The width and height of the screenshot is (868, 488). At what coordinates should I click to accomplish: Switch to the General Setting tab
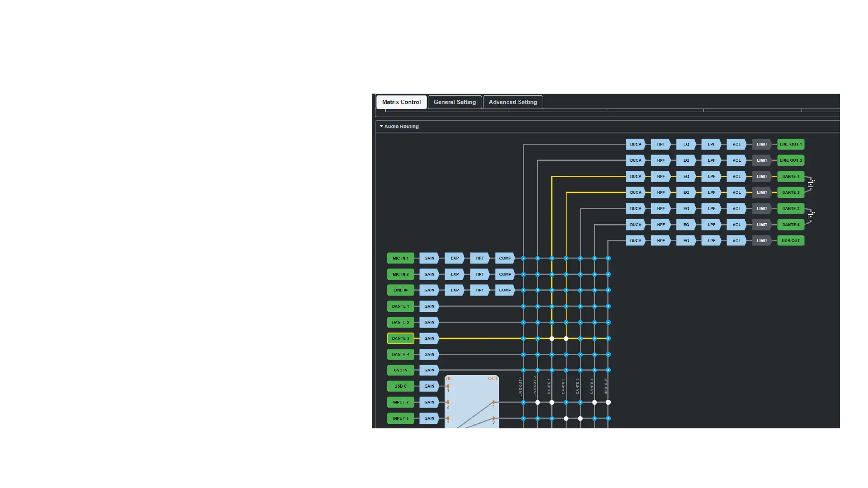(x=455, y=102)
